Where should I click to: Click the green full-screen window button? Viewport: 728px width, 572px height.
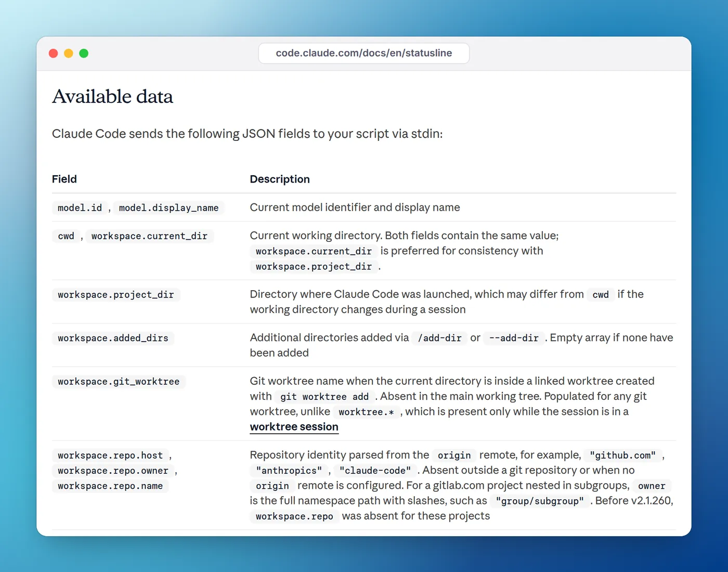(x=84, y=53)
